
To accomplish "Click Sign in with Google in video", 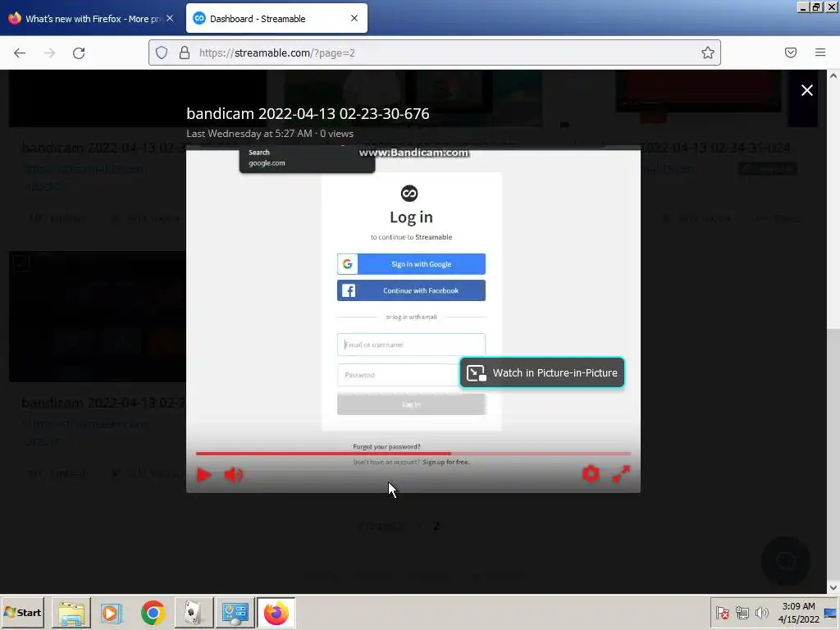I will coord(412,264).
